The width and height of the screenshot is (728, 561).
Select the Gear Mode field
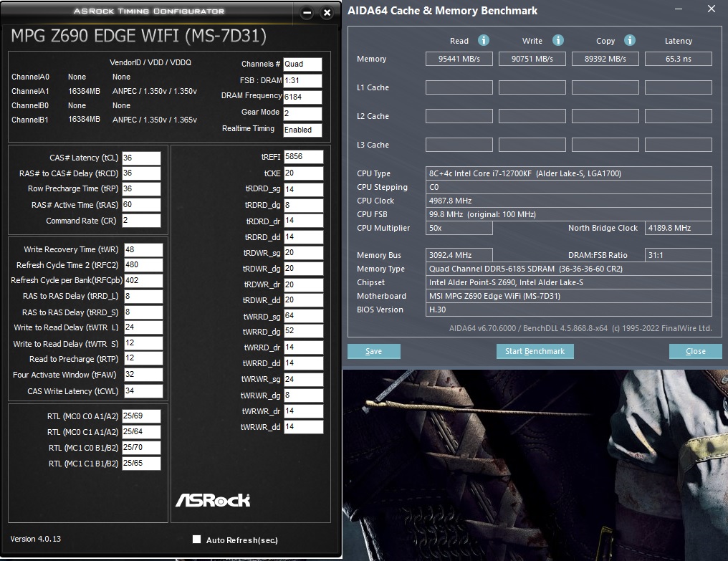pos(302,113)
